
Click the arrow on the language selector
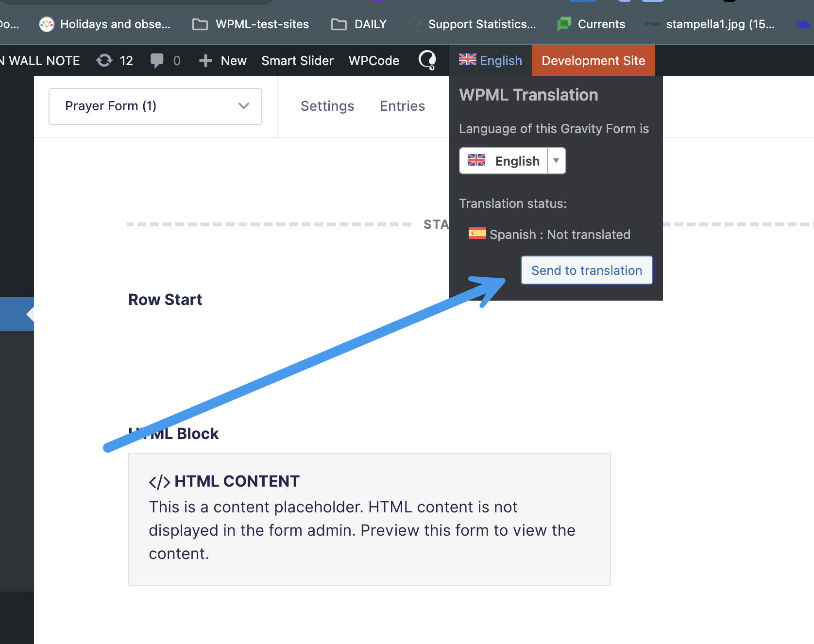[557, 161]
